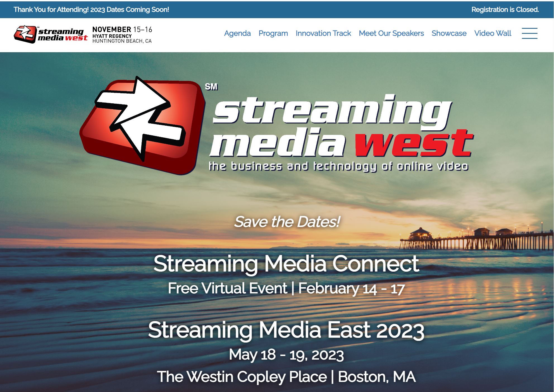The width and height of the screenshot is (554, 392).
Task: Click the Free Virtual Event February dates line
Action: [286, 288]
